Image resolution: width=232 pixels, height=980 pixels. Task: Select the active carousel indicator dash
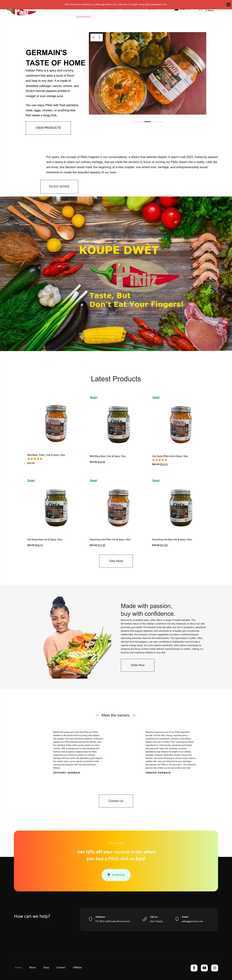click(147, 121)
